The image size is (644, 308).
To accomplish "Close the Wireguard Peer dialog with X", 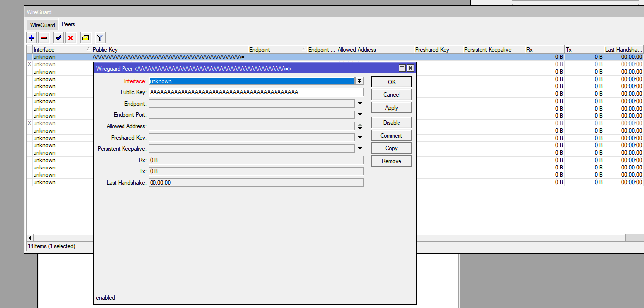I will click(410, 68).
